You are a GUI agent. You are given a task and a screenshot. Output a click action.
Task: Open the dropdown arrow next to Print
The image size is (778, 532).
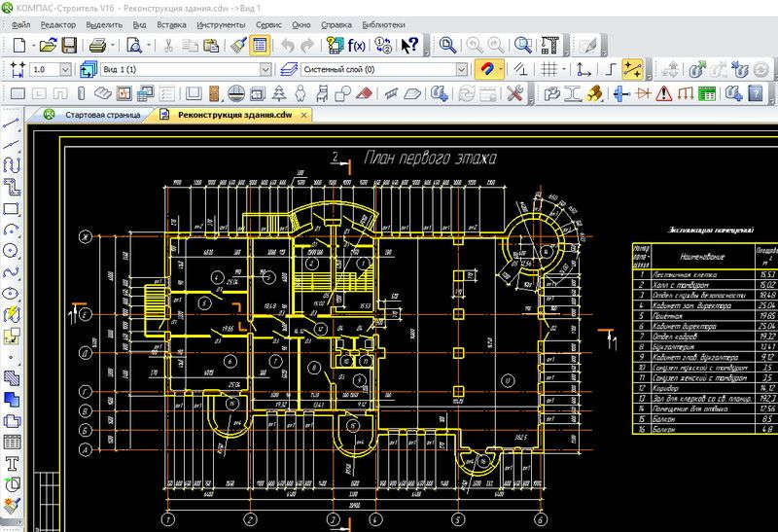pos(113,46)
